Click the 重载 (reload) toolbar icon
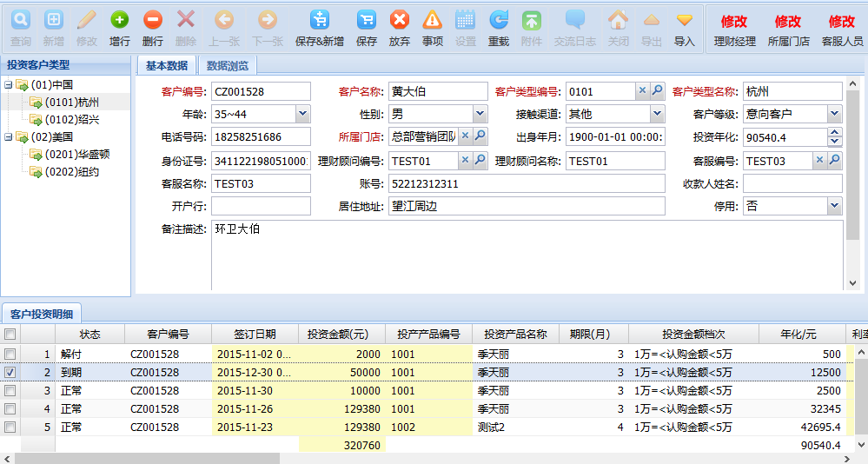The height and width of the screenshot is (464, 868). click(x=499, y=21)
